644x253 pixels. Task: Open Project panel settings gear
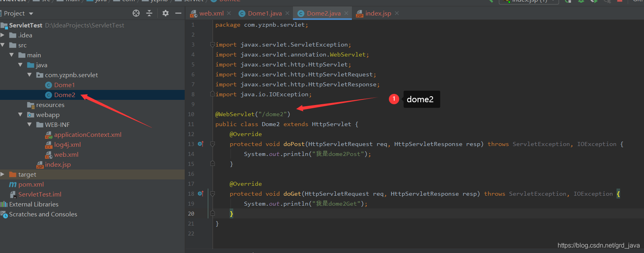[x=166, y=13]
